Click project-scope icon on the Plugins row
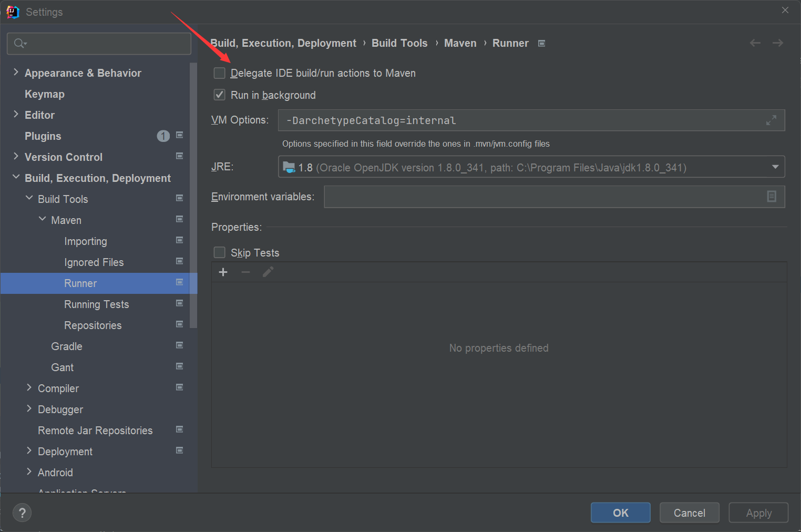801x532 pixels. 180,135
